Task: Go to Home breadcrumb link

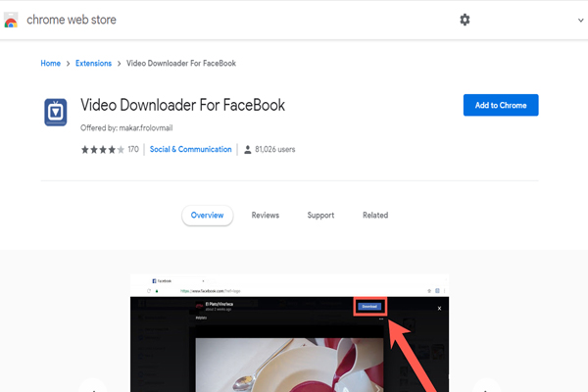Action: pyautogui.click(x=50, y=64)
